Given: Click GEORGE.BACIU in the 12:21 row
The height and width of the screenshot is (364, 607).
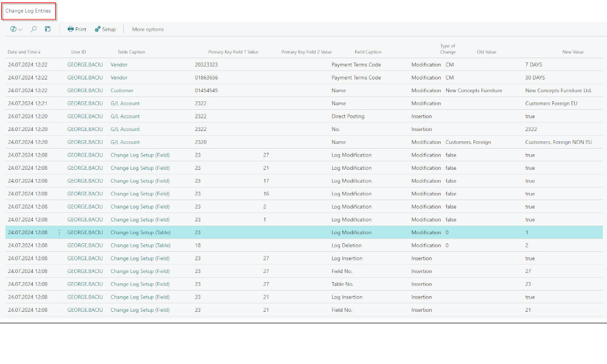Looking at the screenshot, I should point(85,103).
